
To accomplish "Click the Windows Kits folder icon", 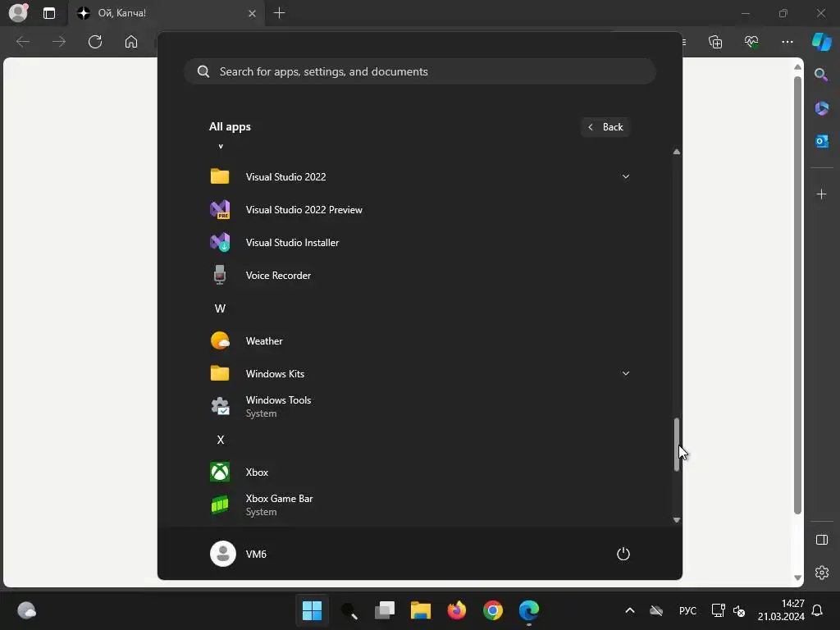I will [220, 373].
